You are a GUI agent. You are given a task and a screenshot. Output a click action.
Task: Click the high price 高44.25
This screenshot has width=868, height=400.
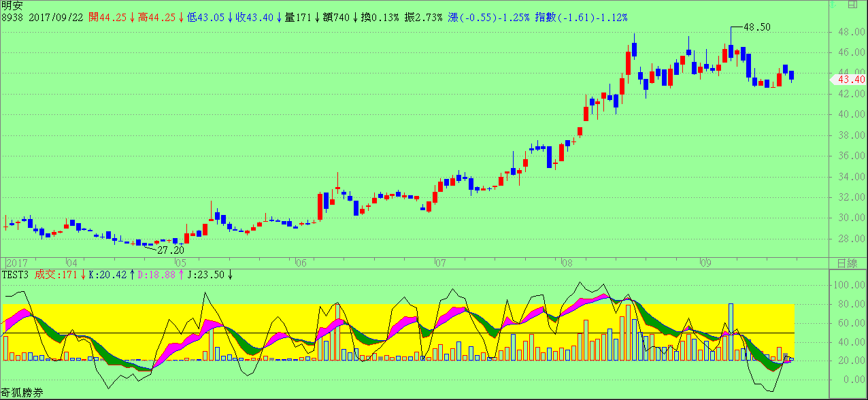point(157,17)
